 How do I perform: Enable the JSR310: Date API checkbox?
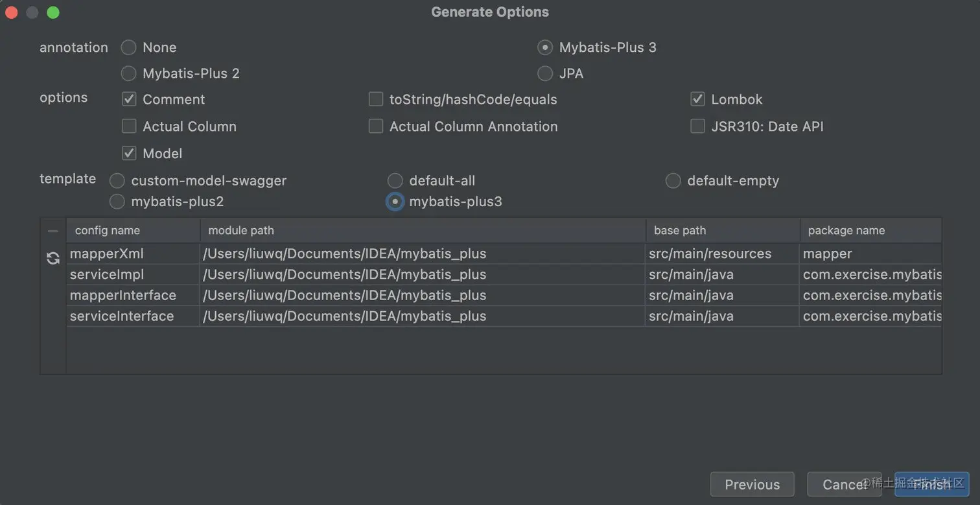click(697, 126)
